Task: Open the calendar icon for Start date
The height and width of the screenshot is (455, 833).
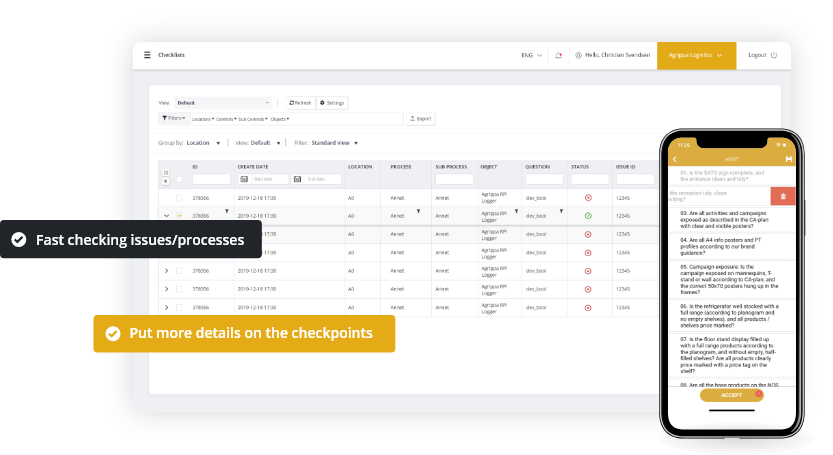Action: coord(244,179)
